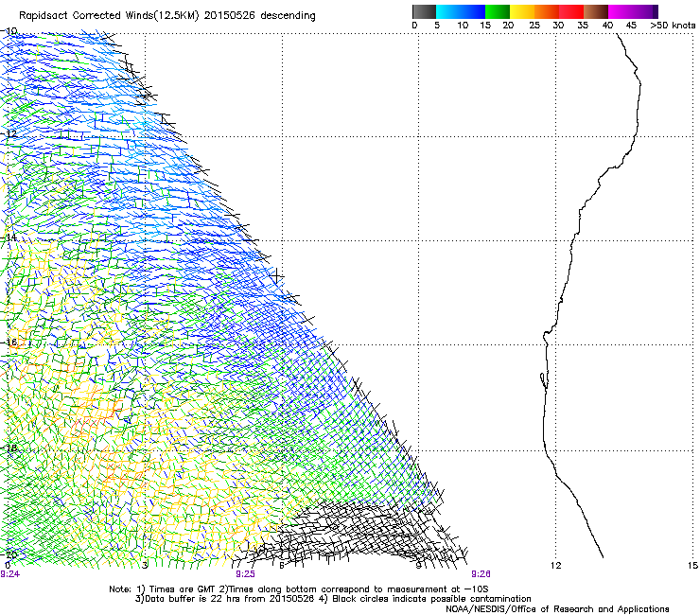700x615 pixels.
Task: Click latitude label '-16' on left axis
Action: [9, 343]
